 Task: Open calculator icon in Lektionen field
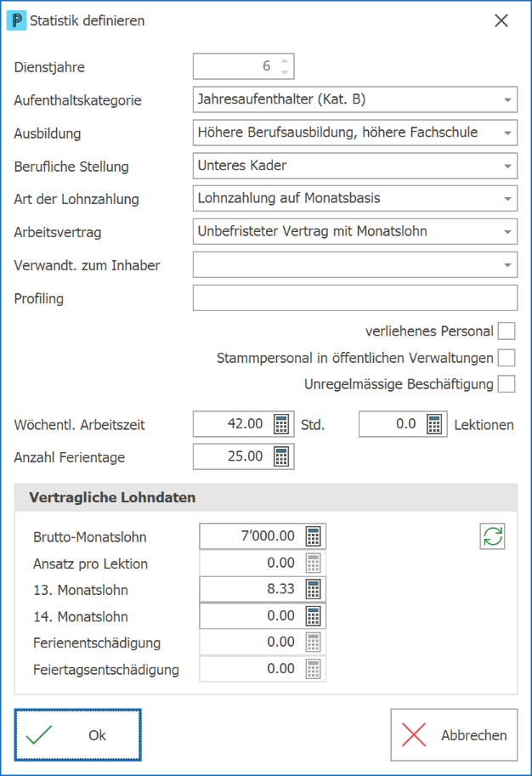coord(434,424)
